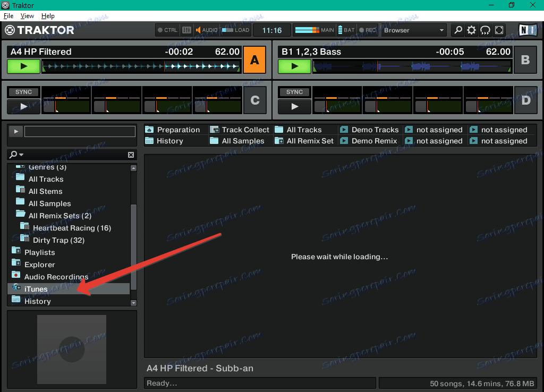Toggle the REC recording indicator
The image size is (544, 392).
pyautogui.click(x=368, y=30)
